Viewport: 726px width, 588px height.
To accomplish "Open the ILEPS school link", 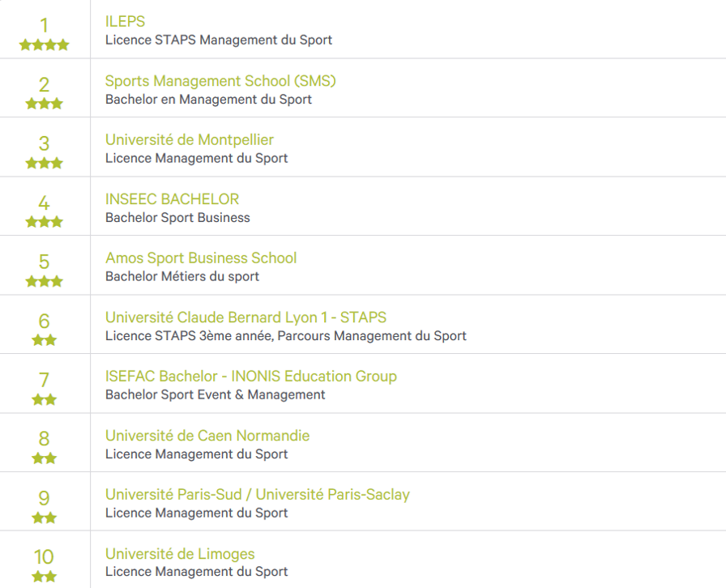I will click(125, 21).
